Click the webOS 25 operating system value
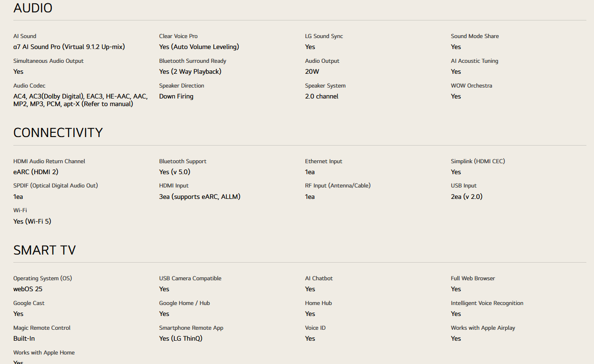This screenshot has height=364, width=594. pos(28,289)
